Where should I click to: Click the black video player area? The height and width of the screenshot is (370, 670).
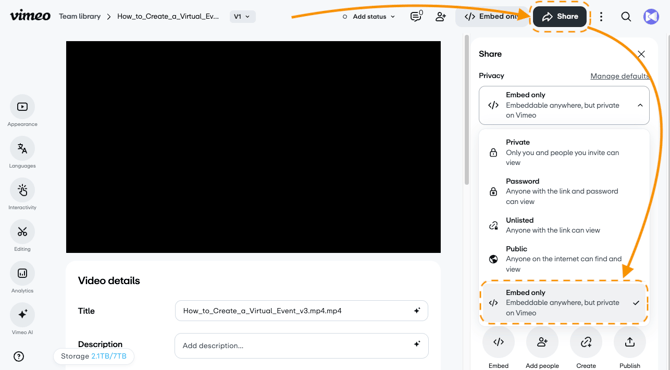253,147
